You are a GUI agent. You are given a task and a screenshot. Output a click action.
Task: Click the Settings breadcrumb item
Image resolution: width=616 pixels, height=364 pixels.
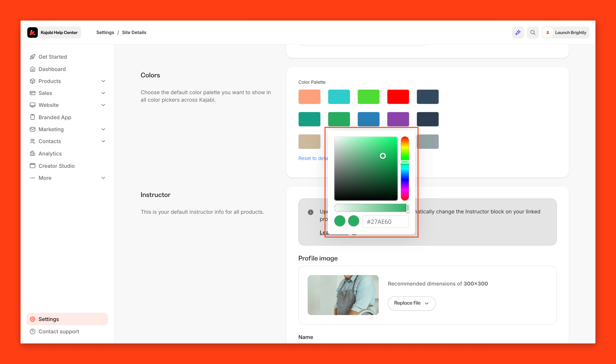click(x=105, y=32)
